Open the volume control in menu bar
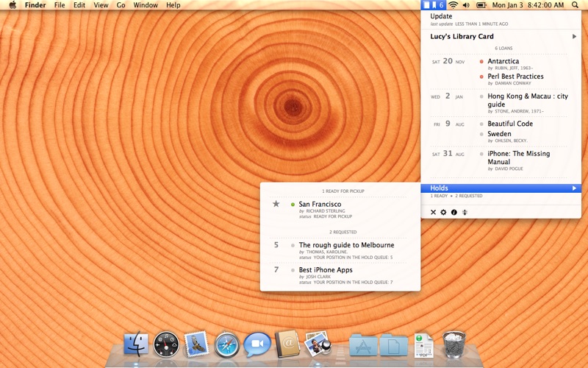 click(x=466, y=5)
